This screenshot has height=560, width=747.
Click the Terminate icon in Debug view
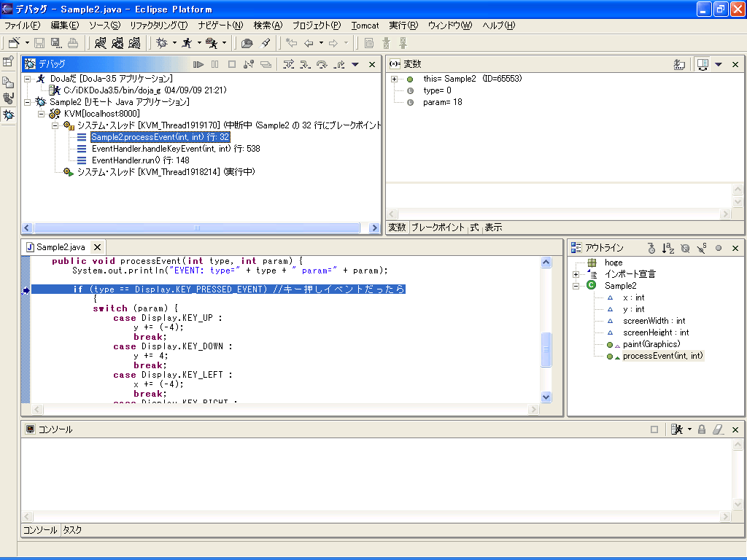point(231,64)
